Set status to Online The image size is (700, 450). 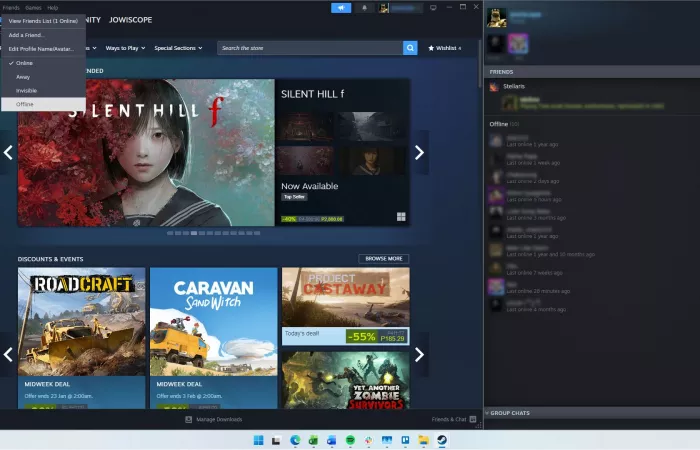click(x=25, y=63)
